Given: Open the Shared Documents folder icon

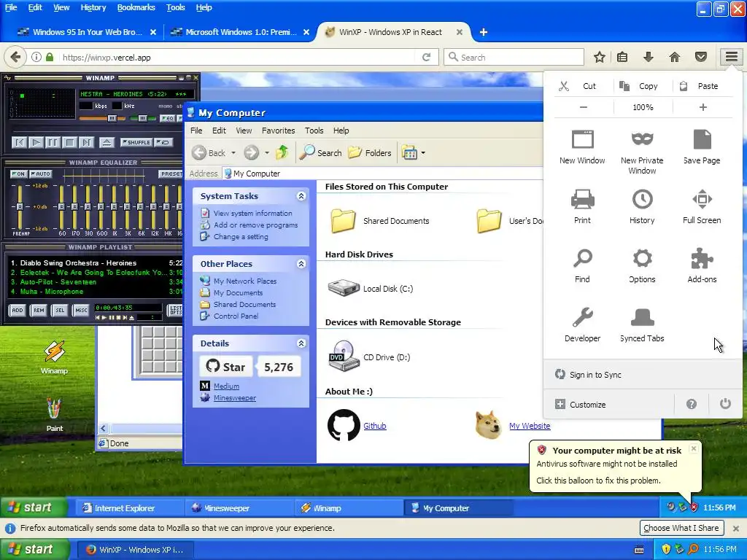Looking at the screenshot, I should coord(343,221).
